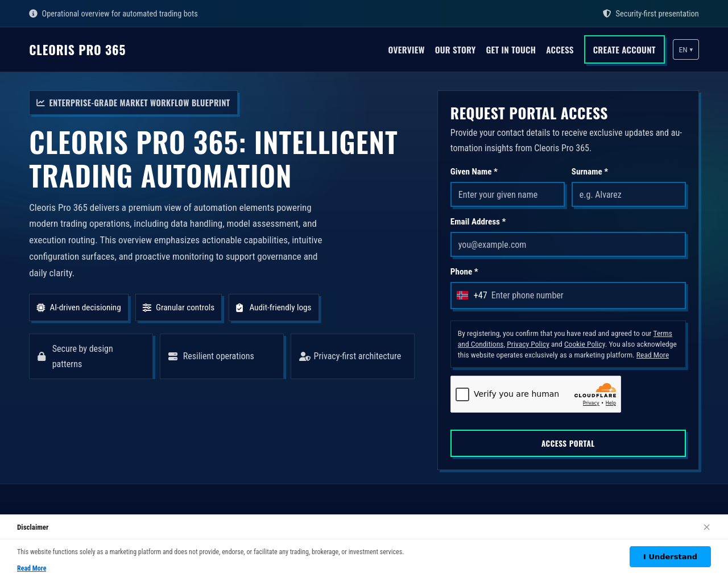Click the chip icon for AI-driven decisioning
728x582 pixels.
(x=41, y=307)
